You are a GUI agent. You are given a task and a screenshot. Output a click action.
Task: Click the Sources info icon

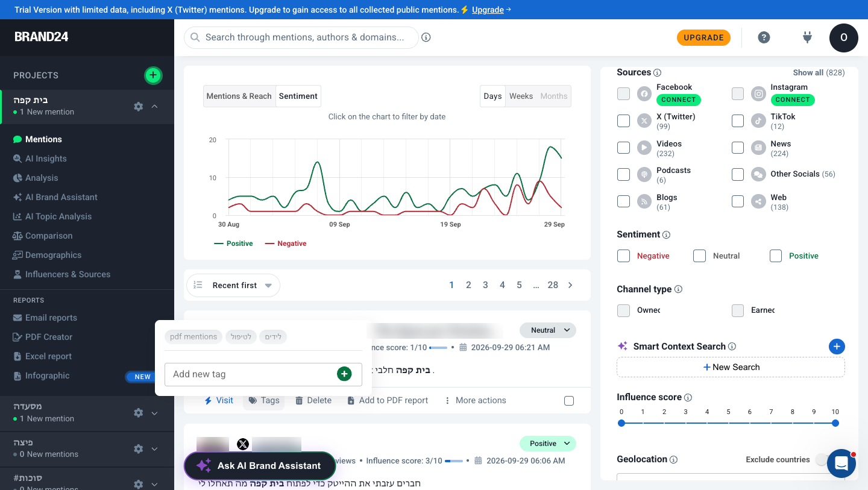[x=657, y=72]
